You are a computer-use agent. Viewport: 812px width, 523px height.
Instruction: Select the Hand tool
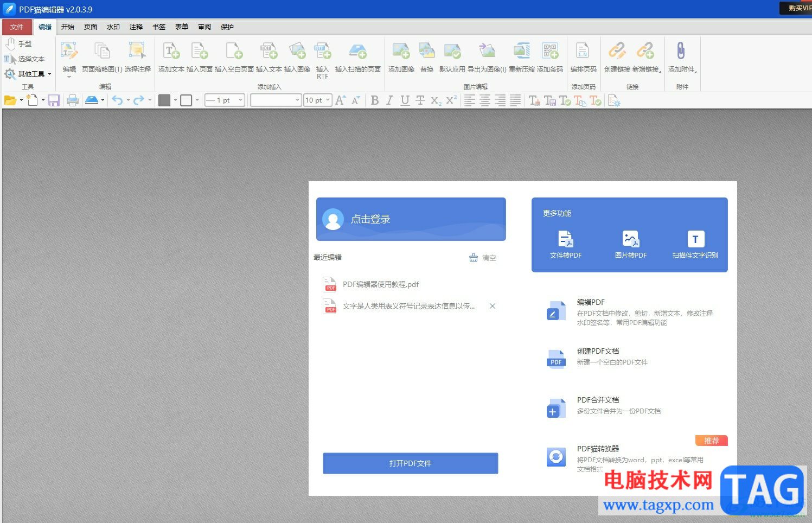(19, 44)
